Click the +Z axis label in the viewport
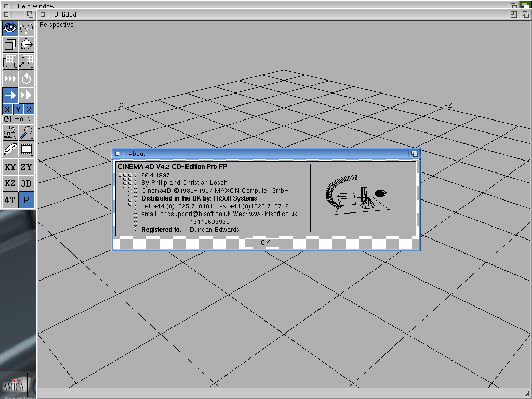The image size is (532, 399). click(448, 105)
